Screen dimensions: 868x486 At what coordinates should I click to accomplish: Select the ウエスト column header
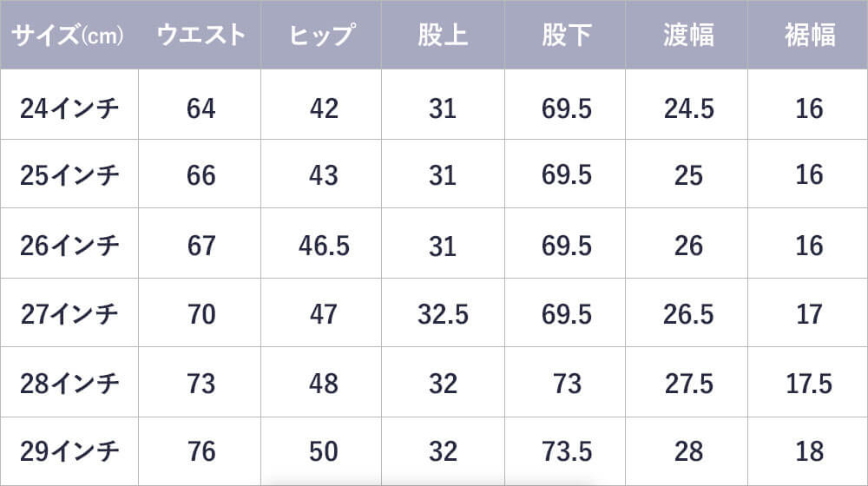tap(201, 35)
